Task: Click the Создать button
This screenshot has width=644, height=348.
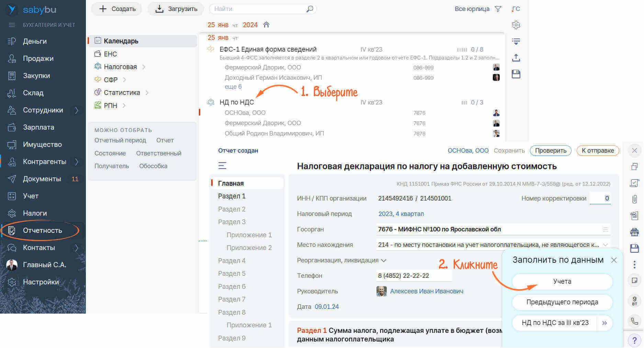Action: coord(117,9)
